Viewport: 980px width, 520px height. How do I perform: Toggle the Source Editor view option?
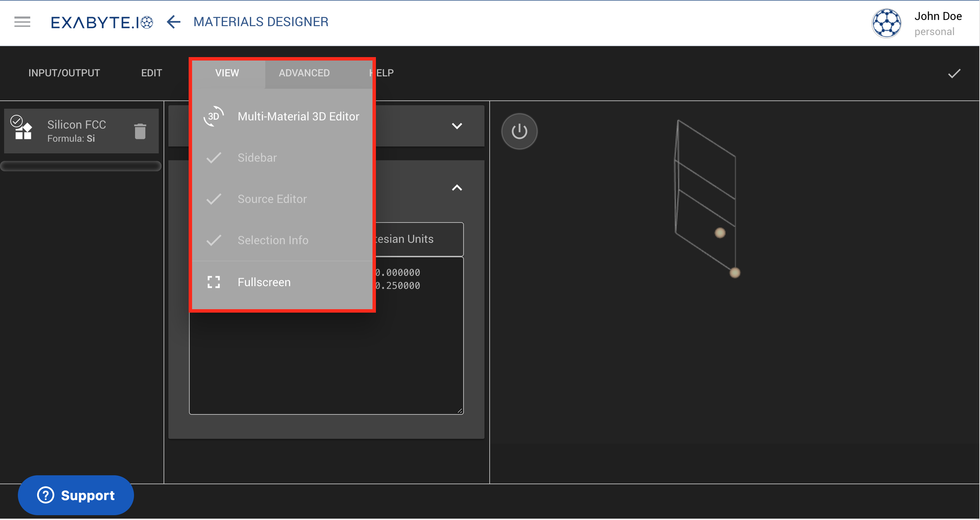coord(271,199)
